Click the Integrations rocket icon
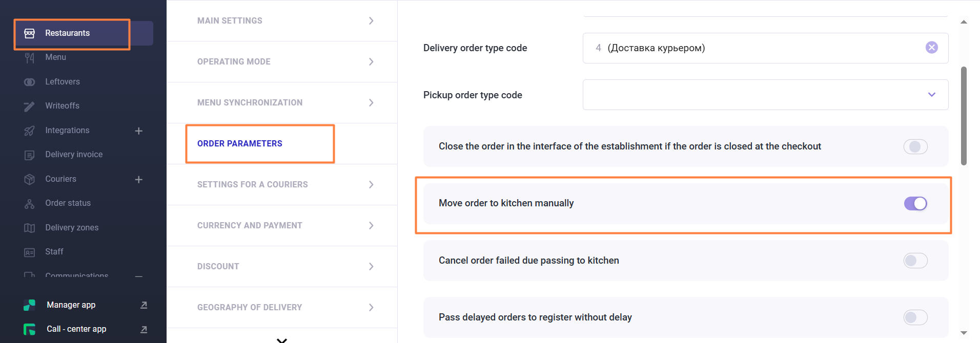 (30, 131)
